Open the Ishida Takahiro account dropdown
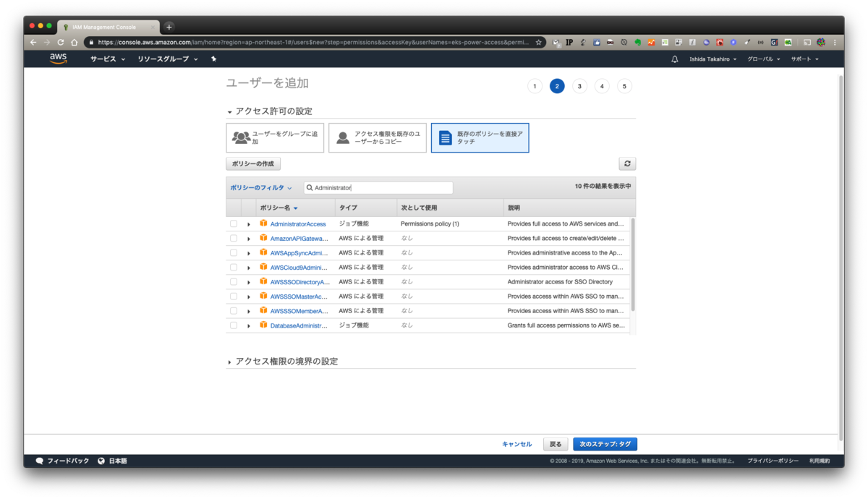868x499 pixels. point(713,59)
